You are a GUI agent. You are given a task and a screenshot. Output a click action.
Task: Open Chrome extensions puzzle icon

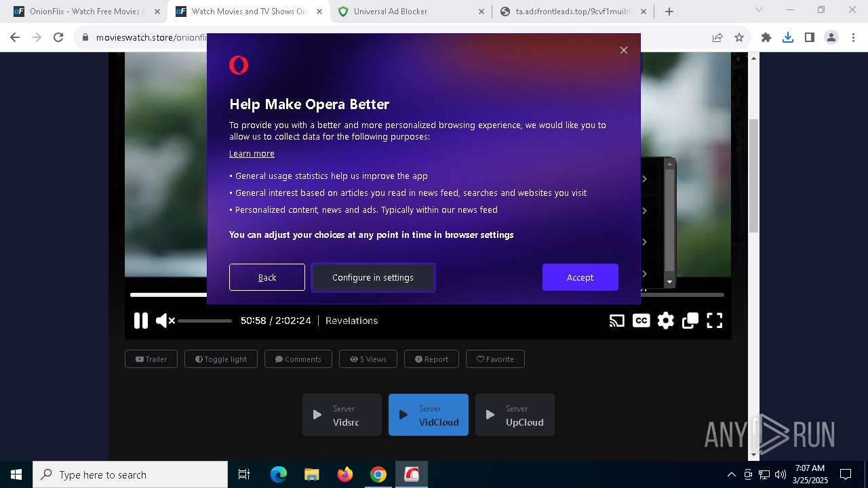(766, 38)
